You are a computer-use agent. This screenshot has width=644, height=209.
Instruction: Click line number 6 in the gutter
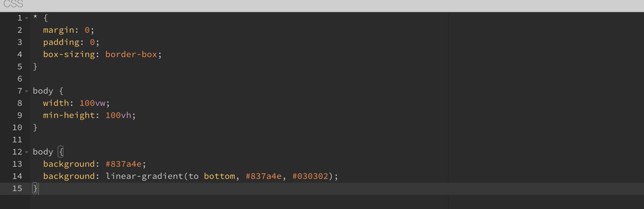tap(20, 79)
